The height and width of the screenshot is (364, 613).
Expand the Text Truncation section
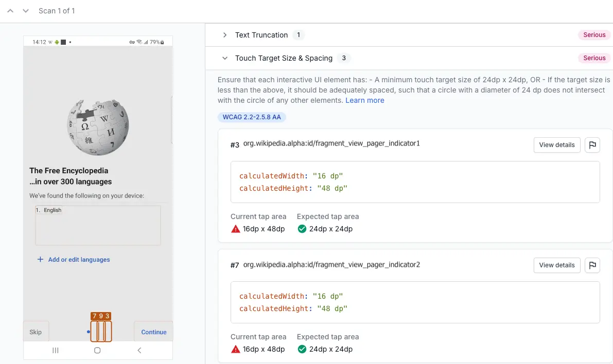point(225,35)
